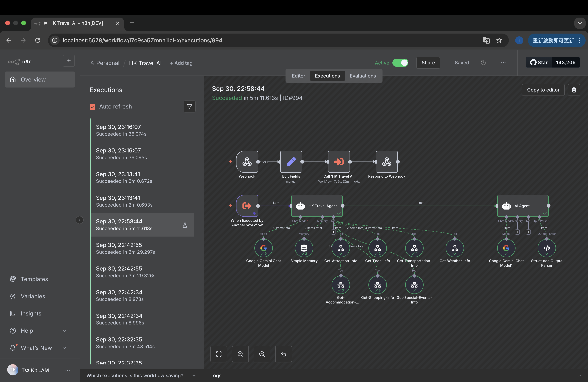
Task: Click the Copy to editor button
Action: [x=543, y=90]
